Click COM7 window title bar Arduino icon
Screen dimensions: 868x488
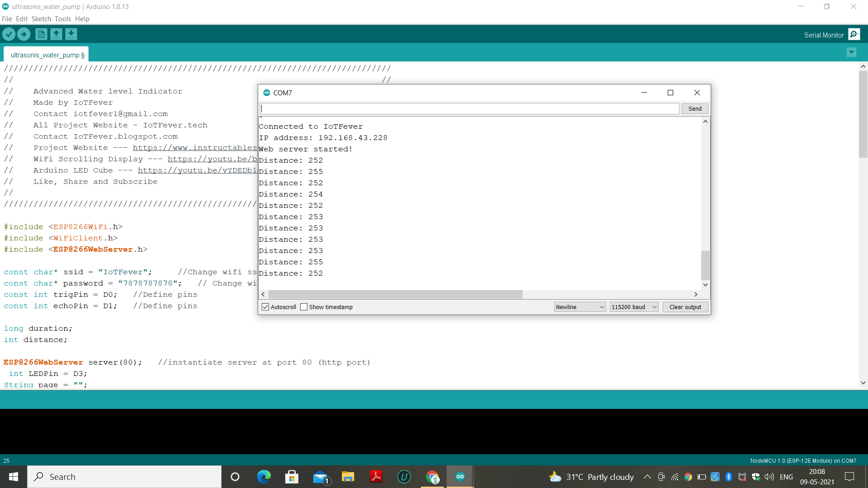(x=267, y=93)
